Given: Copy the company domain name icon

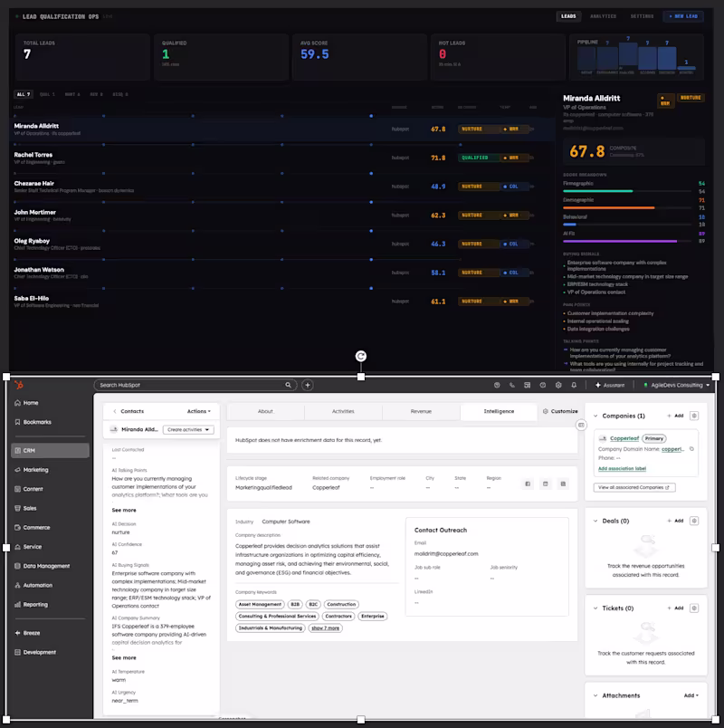Looking at the screenshot, I should pyautogui.click(x=691, y=449).
